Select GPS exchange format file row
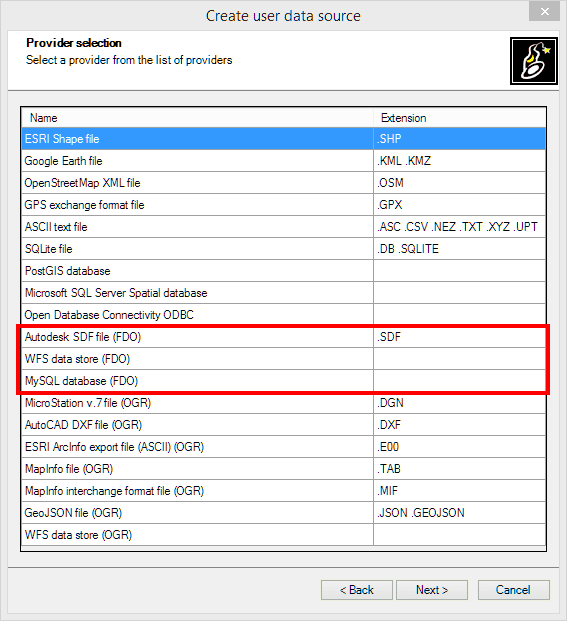Screen dimensions: 567x621 point(284,205)
